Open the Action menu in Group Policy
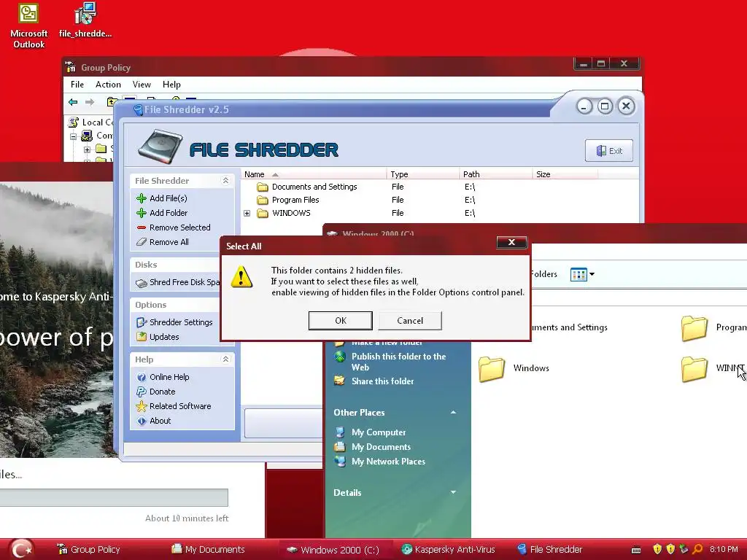The image size is (747, 560). click(x=108, y=85)
